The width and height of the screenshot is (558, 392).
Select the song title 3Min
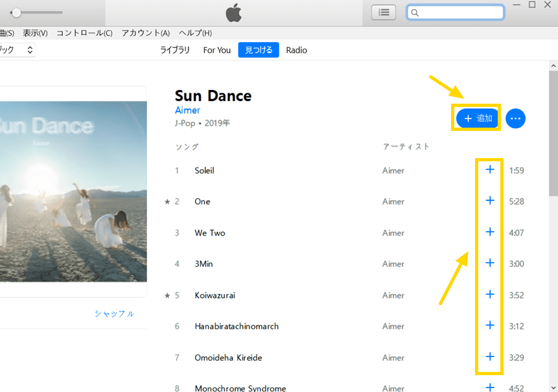(x=203, y=264)
